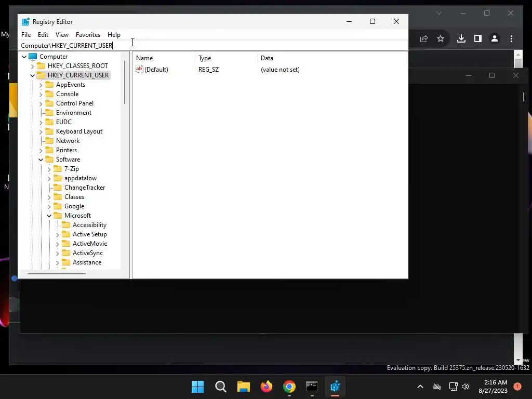Image resolution: width=532 pixels, height=399 pixels.
Task: Expand the ActiveSync key
Action: pos(57,253)
